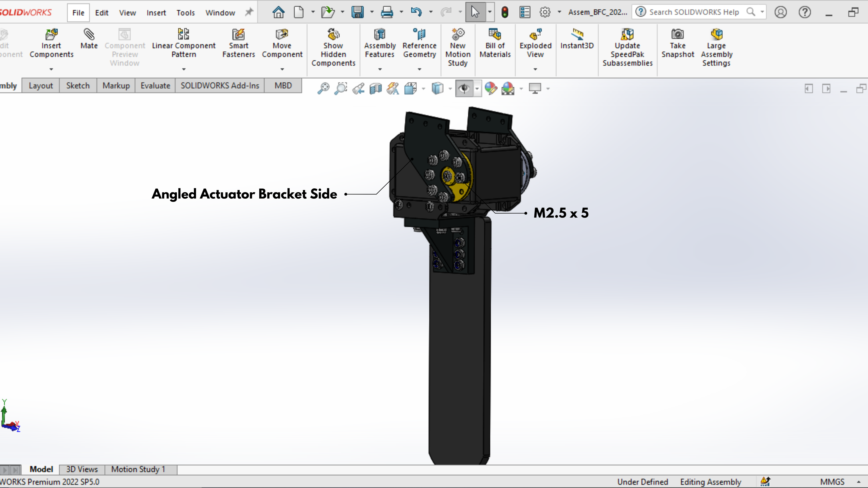The height and width of the screenshot is (488, 868).
Task: Click Reference Geometry icon
Action: point(420,34)
